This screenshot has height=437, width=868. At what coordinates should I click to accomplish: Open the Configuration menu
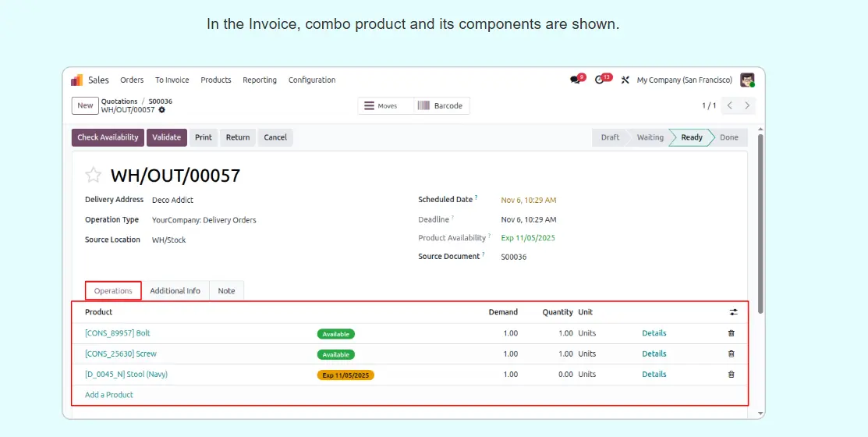click(x=312, y=80)
